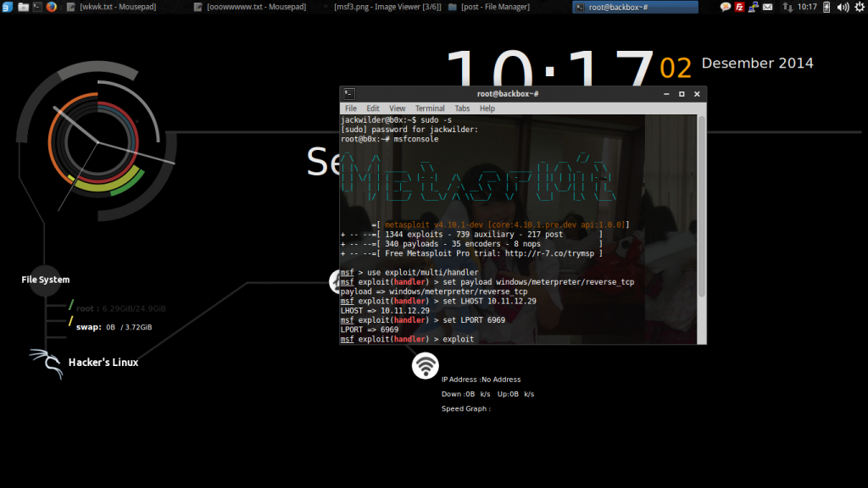Maximize the root@backbox terminal window
The height and width of the screenshot is (488, 868).
click(x=682, y=94)
